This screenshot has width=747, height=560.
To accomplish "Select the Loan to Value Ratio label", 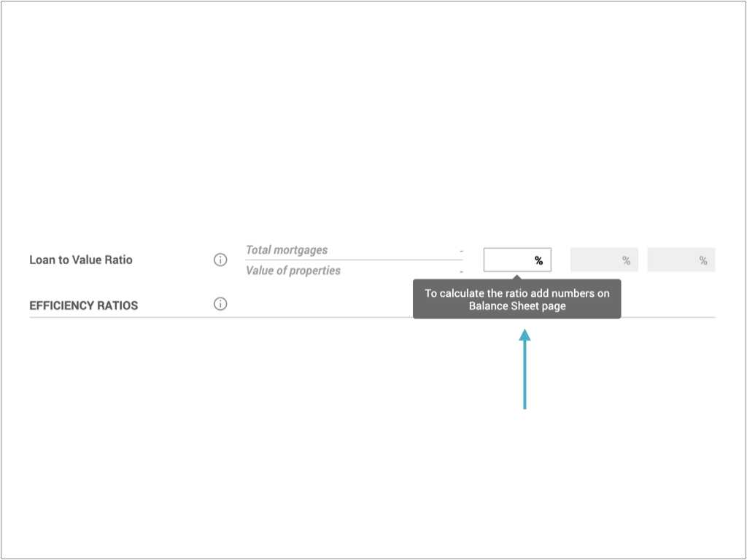I will [x=81, y=260].
